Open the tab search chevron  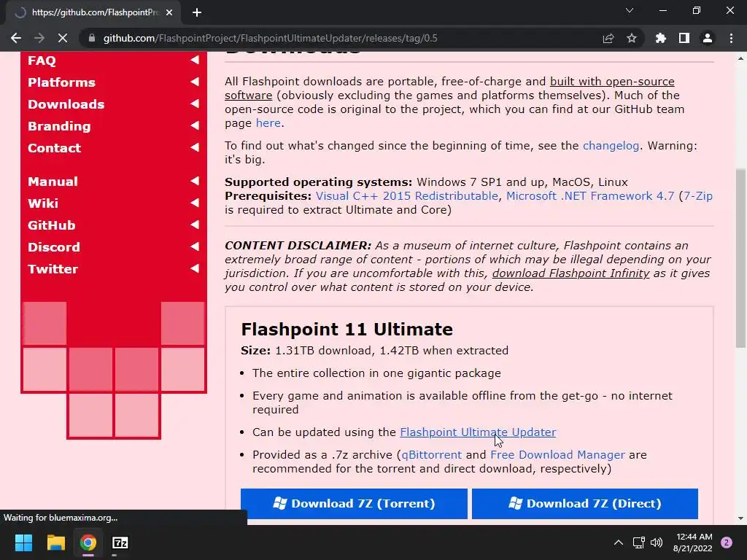[x=630, y=10]
